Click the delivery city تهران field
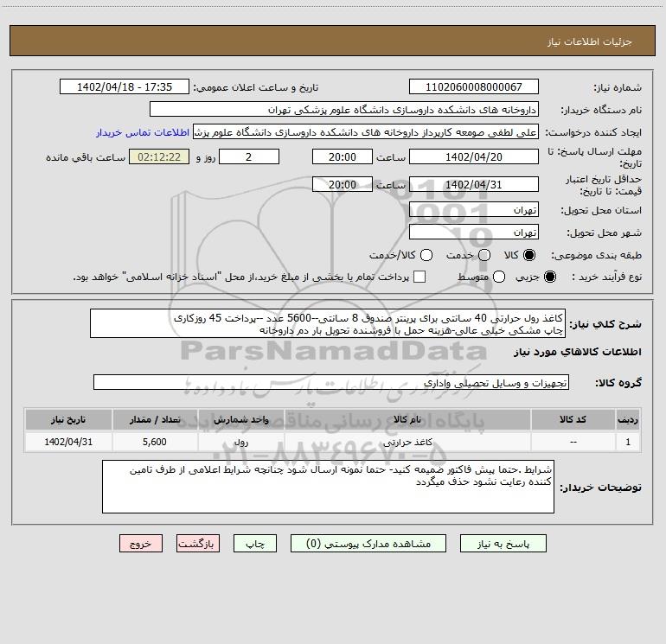The height and width of the screenshot is (644, 666). (x=474, y=233)
